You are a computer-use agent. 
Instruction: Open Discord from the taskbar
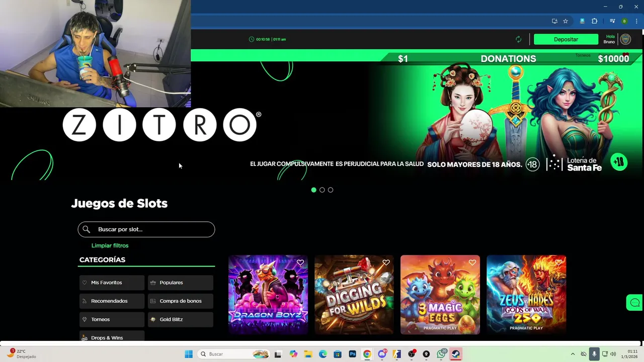[x=382, y=354]
